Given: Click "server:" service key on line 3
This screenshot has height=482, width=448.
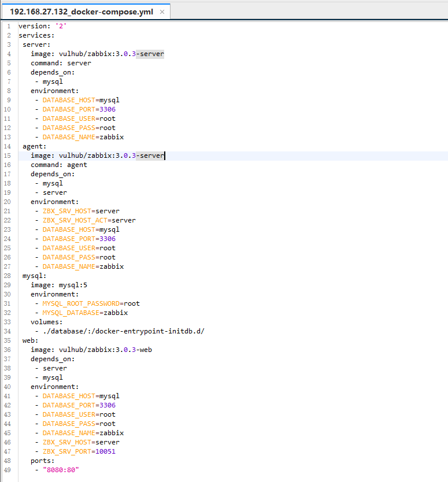Looking at the screenshot, I should coord(36,45).
